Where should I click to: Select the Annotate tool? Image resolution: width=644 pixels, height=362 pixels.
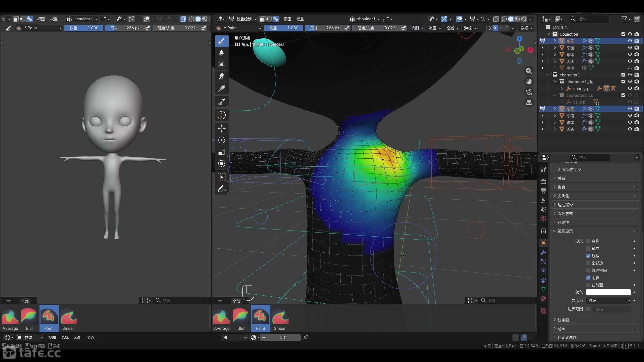(222, 189)
